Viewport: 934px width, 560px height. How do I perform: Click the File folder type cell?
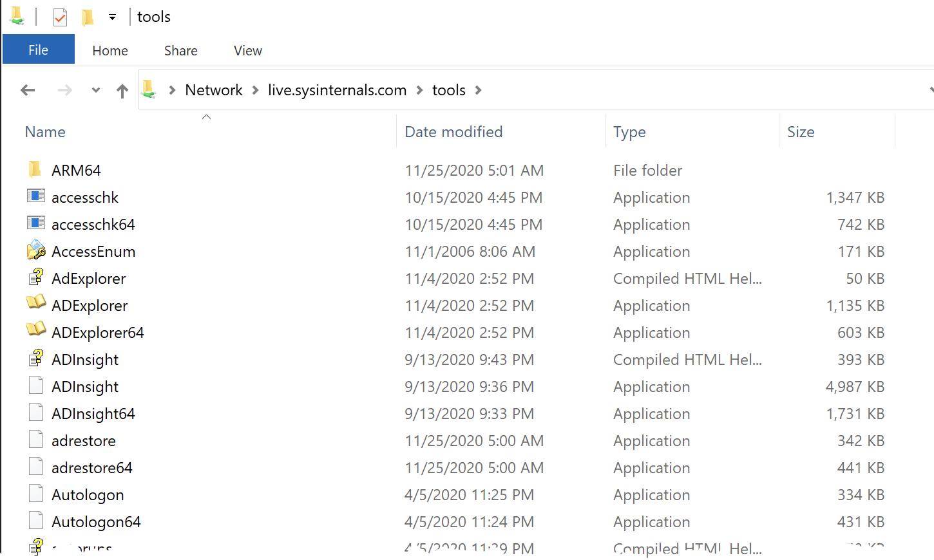click(647, 171)
